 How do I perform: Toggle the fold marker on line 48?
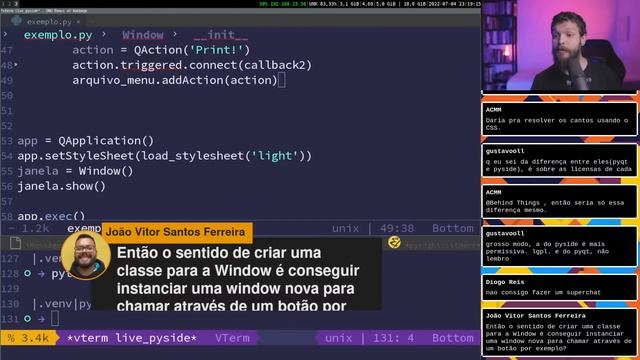point(16,64)
